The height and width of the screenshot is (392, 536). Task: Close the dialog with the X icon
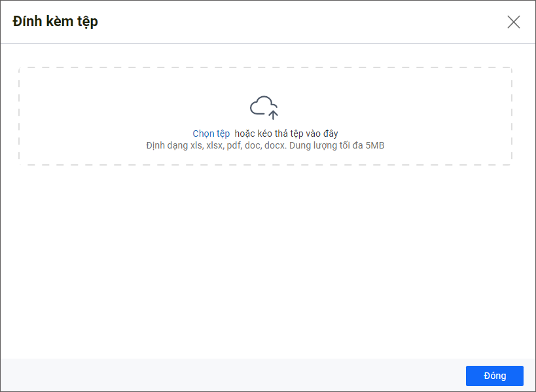pos(514,22)
